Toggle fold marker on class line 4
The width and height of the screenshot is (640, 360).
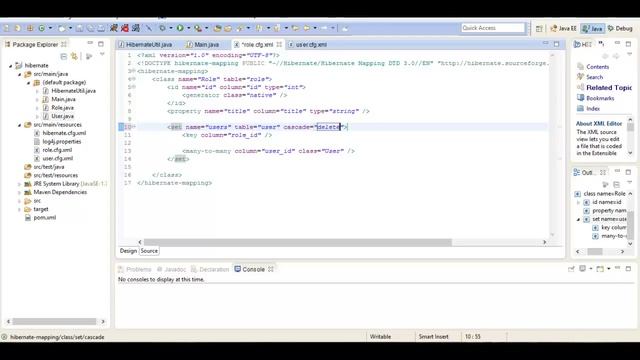tap(134, 79)
